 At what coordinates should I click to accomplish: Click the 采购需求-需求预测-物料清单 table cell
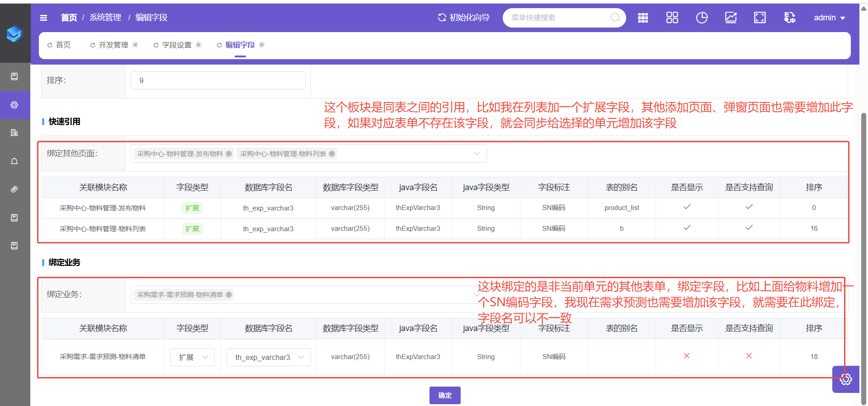coord(103,357)
